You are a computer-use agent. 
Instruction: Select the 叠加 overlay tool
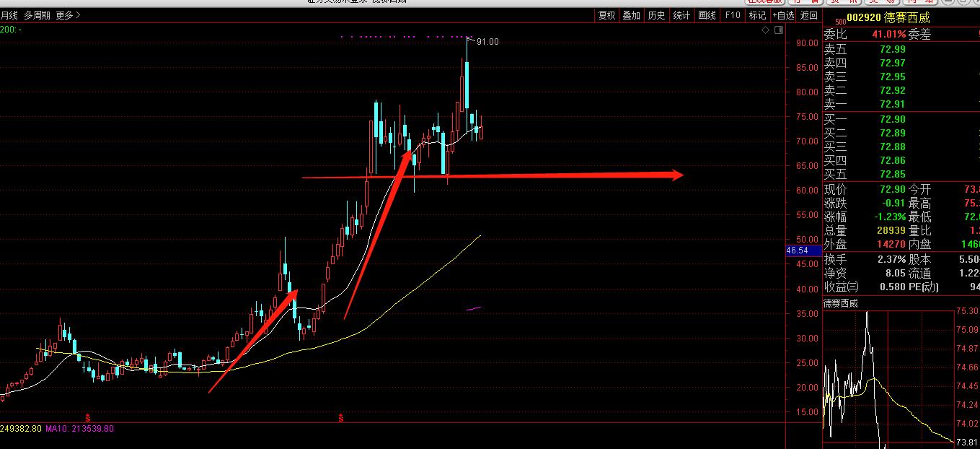[631, 15]
